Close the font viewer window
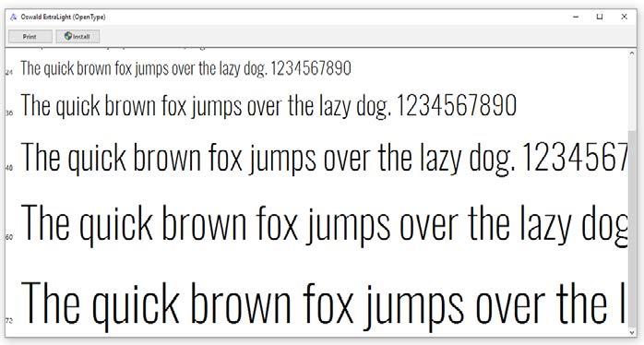 (x=624, y=18)
